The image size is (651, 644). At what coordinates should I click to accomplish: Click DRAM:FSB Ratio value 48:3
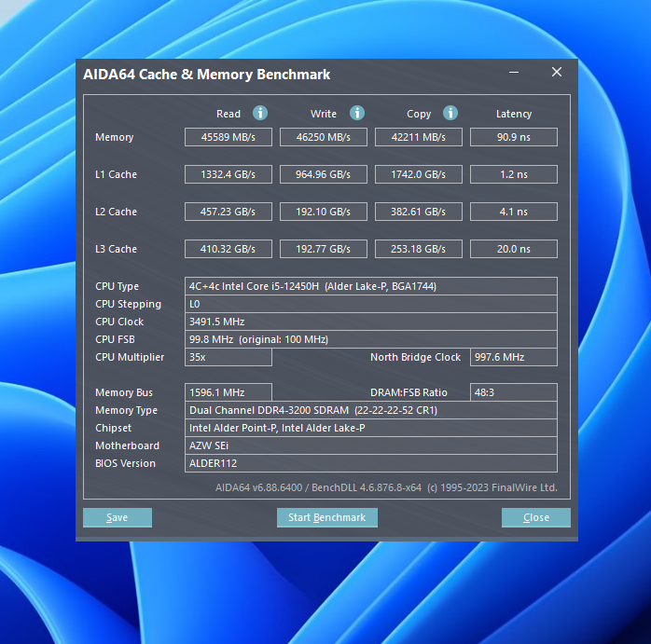[514, 392]
